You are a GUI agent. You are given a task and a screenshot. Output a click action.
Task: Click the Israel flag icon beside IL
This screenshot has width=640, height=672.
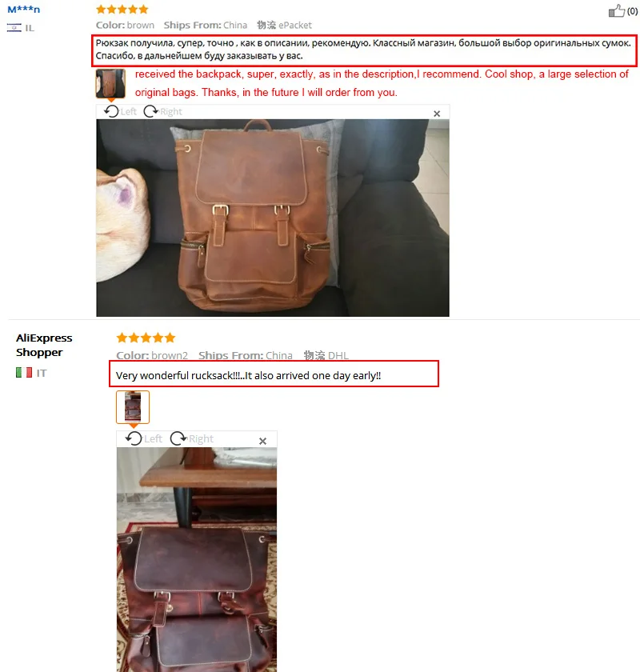point(14,28)
